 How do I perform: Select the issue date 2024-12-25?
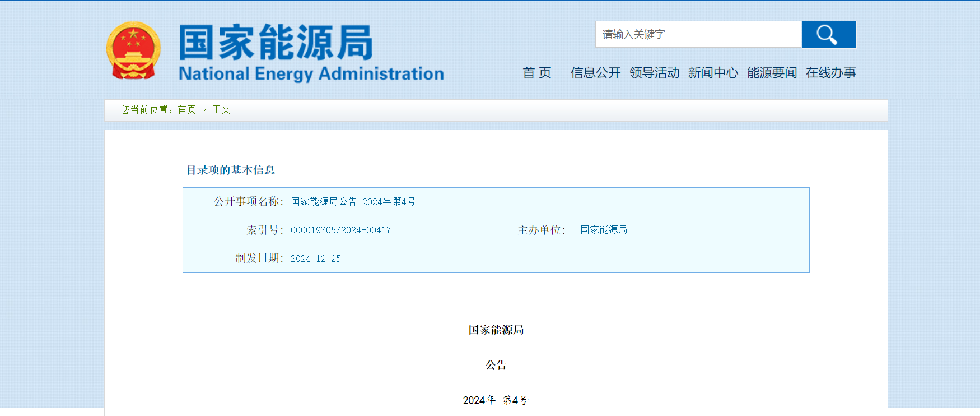(315, 258)
